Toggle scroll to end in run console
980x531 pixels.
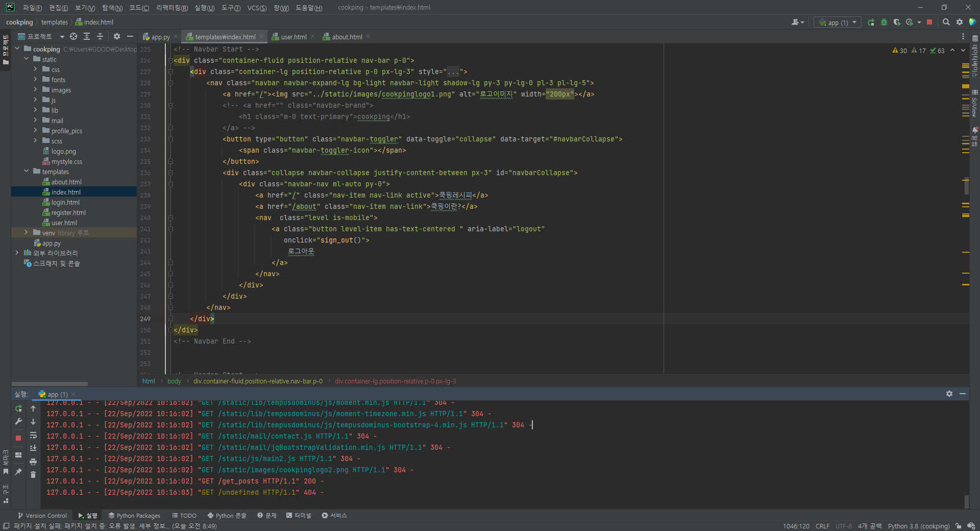pyautogui.click(x=33, y=448)
